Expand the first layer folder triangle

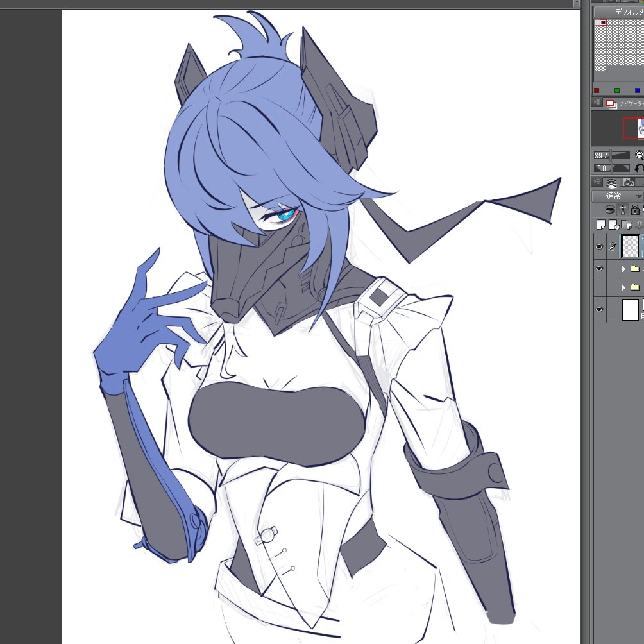pos(623,269)
